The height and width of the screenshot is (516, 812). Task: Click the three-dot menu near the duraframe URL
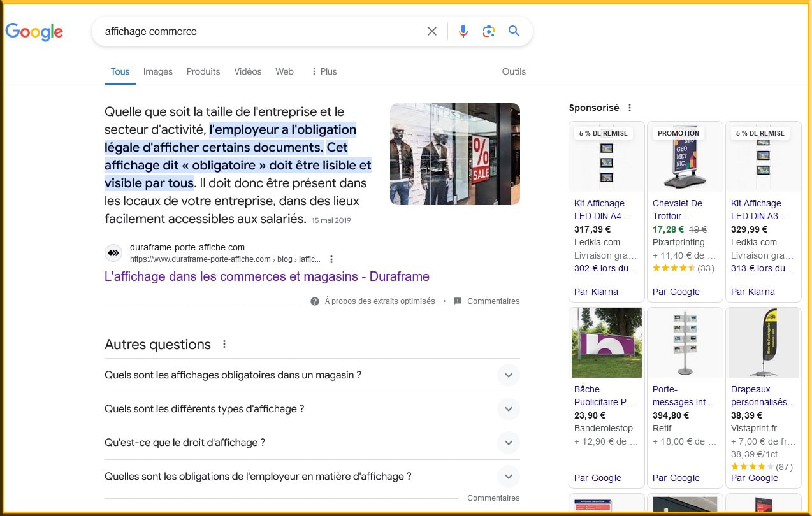(331, 259)
